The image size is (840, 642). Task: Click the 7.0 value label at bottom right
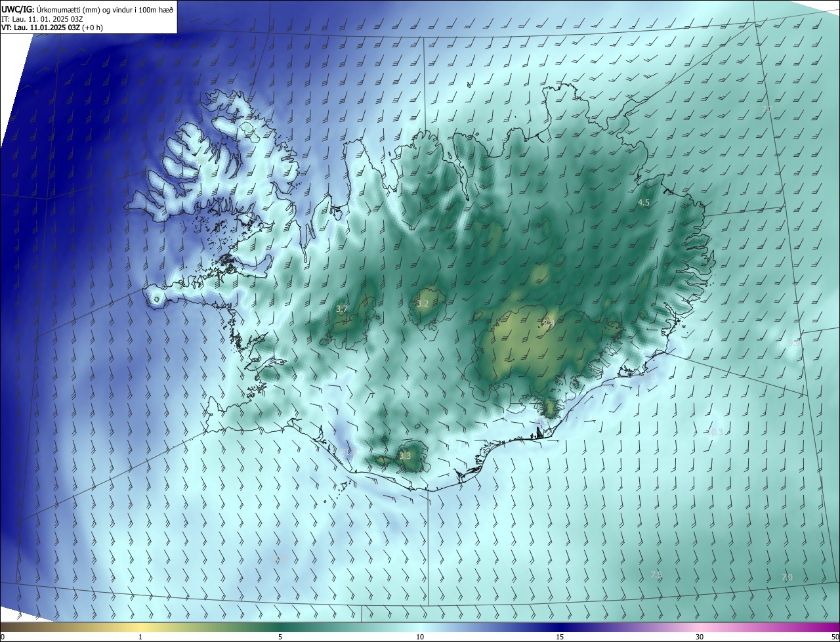pos(787,577)
